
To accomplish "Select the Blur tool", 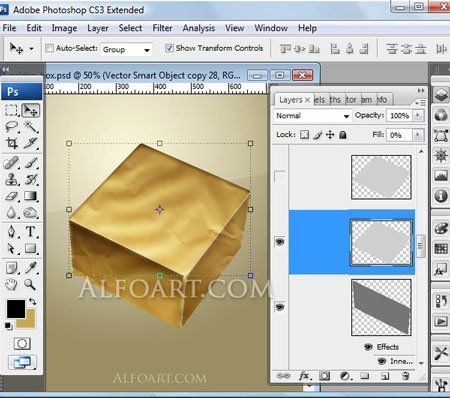I will pyautogui.click(x=11, y=212).
